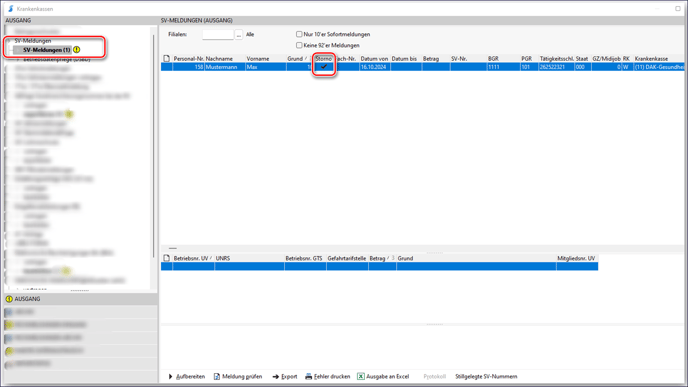Select the Mustermann cell in the row
Viewport: 688px width, 387px height.
pos(224,67)
